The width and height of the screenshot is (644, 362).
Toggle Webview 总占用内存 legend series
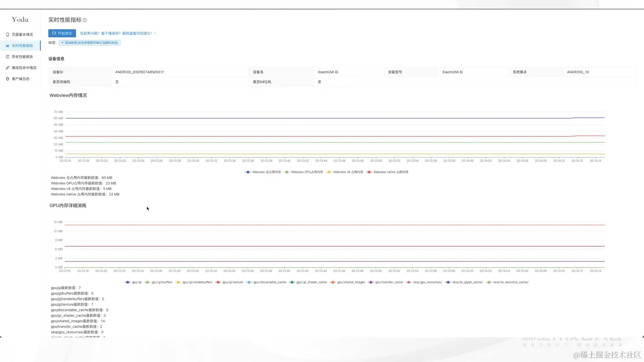pyautogui.click(x=263, y=172)
